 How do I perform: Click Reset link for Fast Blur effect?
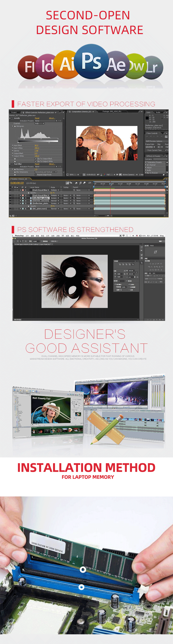[x=37, y=164]
